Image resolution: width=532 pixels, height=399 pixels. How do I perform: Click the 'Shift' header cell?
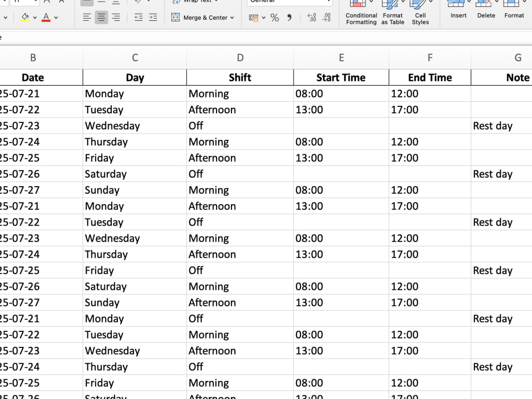point(240,78)
